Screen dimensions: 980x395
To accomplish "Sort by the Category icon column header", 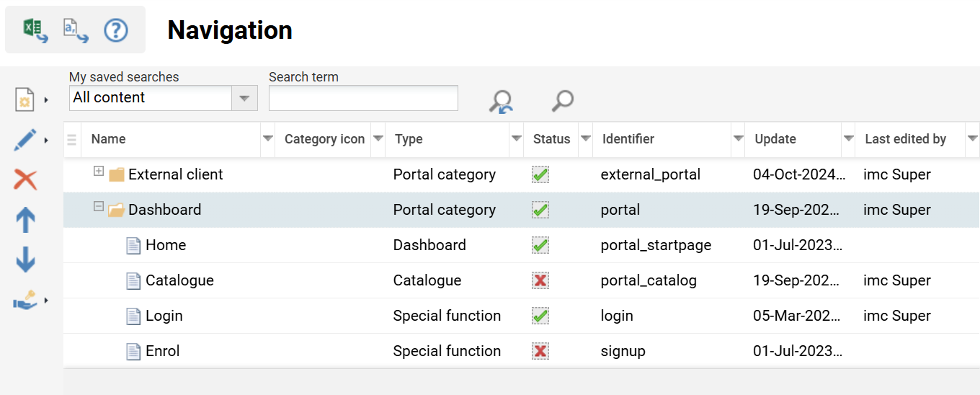I will pyautogui.click(x=324, y=139).
